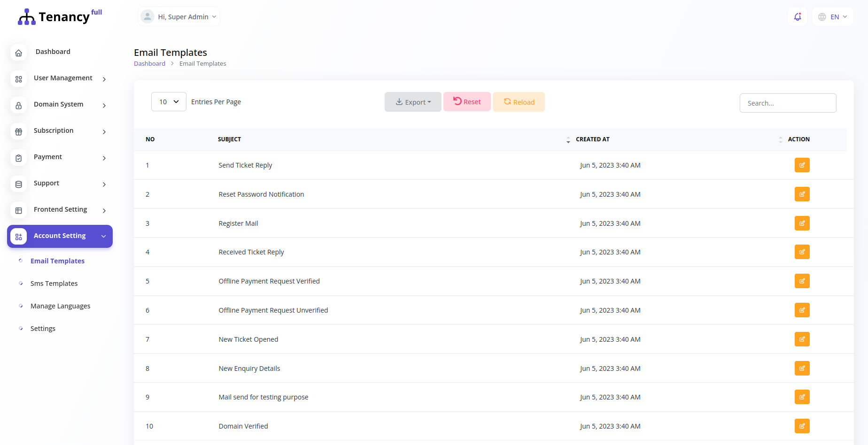Click the Reload button
The width and height of the screenshot is (868, 445).
519,102
